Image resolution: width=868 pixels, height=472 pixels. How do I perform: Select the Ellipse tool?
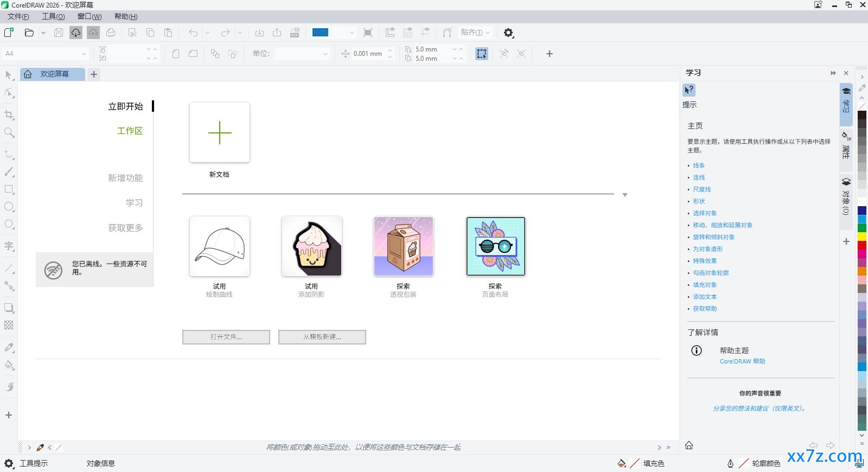coord(9,207)
